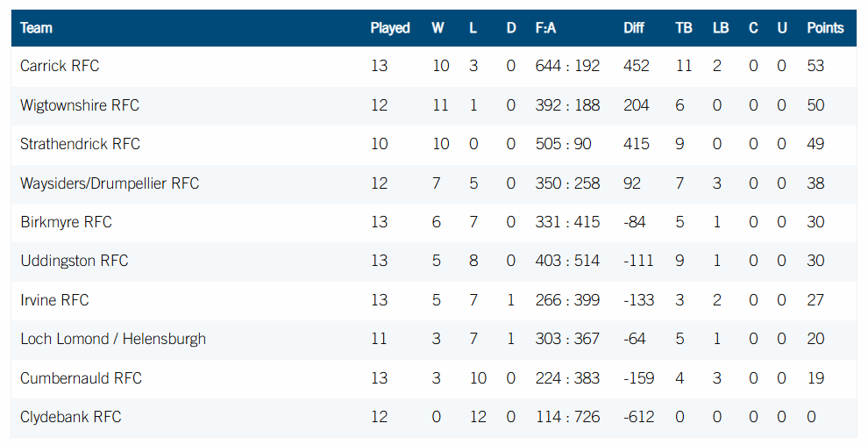Click the F:A column header
The image size is (868, 445).
[x=546, y=28]
